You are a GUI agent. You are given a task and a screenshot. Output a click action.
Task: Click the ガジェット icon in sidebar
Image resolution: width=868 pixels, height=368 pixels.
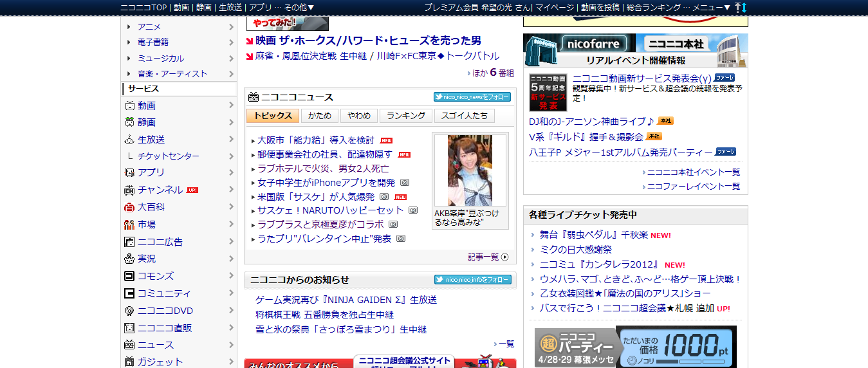(x=129, y=362)
